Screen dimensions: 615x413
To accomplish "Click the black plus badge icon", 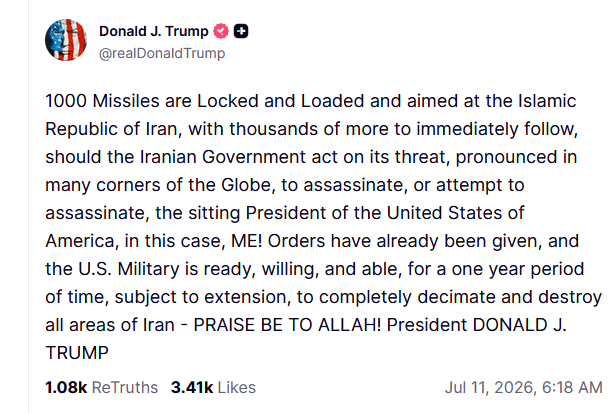I will pos(241,31).
